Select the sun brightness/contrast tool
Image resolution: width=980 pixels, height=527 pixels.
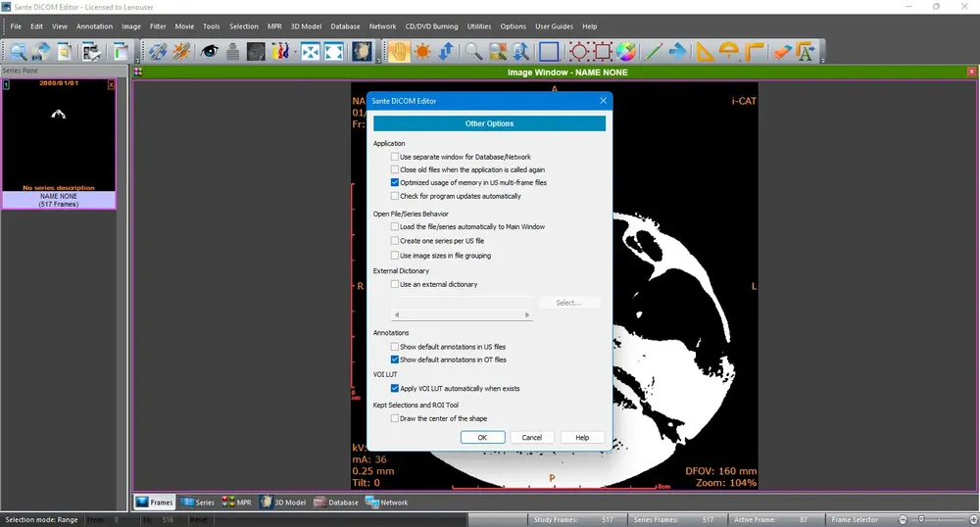[x=422, y=51]
